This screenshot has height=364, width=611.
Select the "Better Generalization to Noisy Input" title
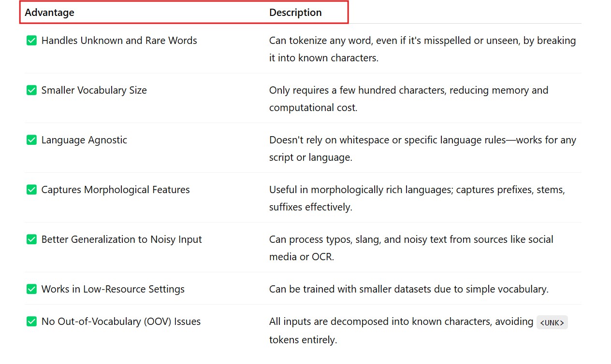click(121, 239)
